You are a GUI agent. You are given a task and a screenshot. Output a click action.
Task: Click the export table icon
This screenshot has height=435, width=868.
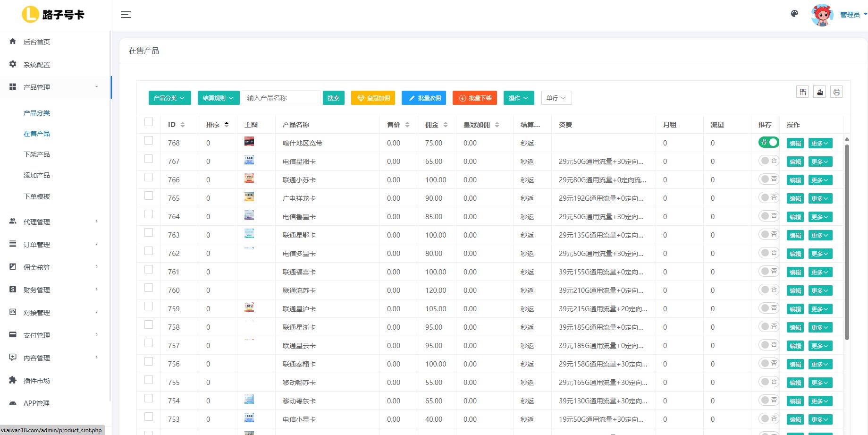(x=820, y=92)
